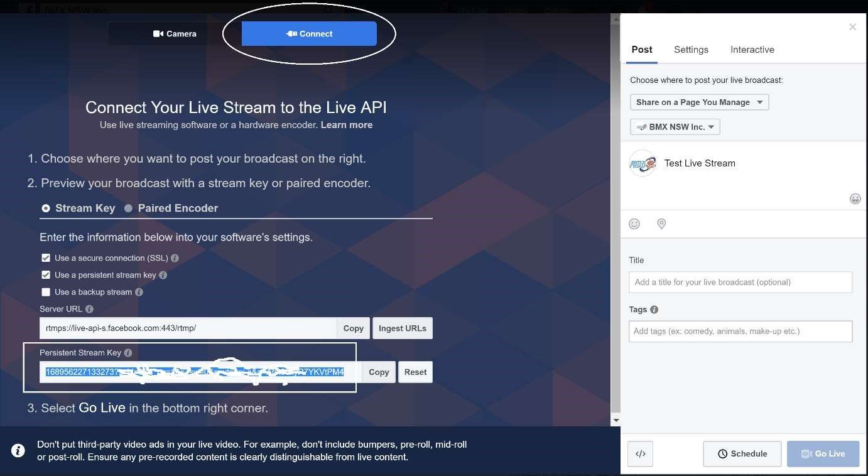This screenshot has height=476, width=868.
Task: Click the Title input field
Action: (741, 282)
